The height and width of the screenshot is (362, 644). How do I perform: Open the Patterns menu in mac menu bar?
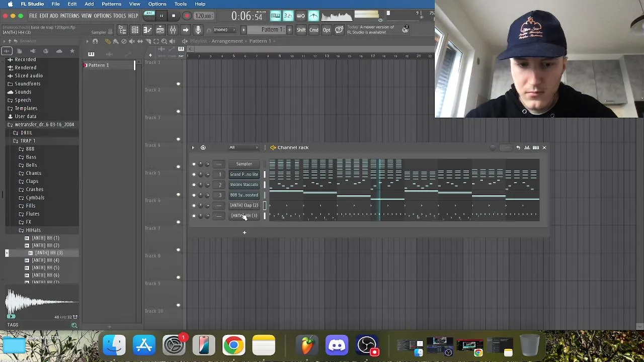(x=112, y=4)
